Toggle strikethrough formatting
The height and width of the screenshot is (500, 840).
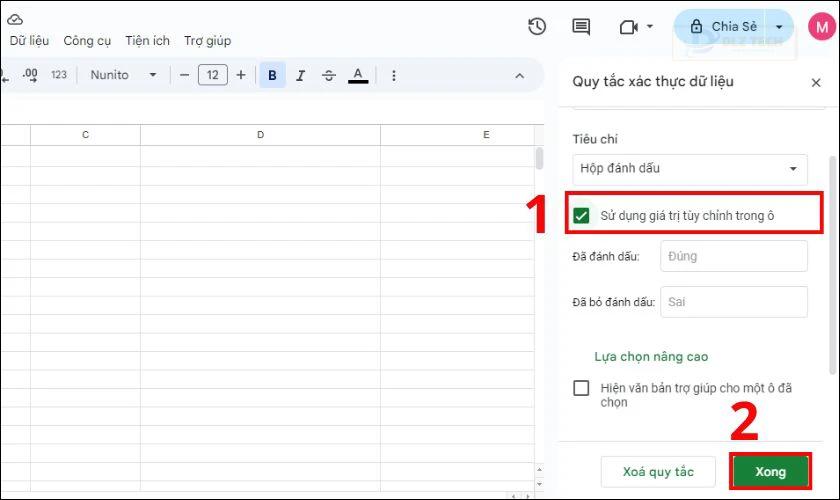(328, 76)
